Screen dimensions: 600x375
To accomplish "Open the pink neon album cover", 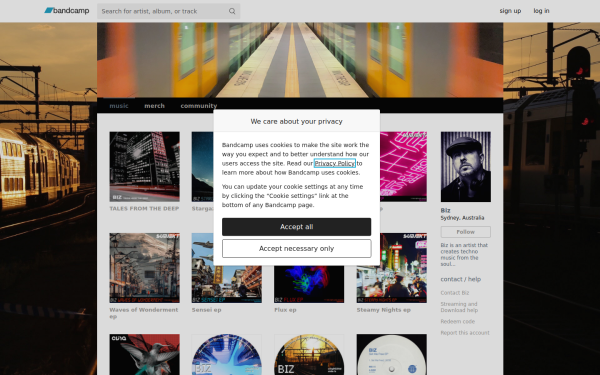I will (x=403, y=167).
